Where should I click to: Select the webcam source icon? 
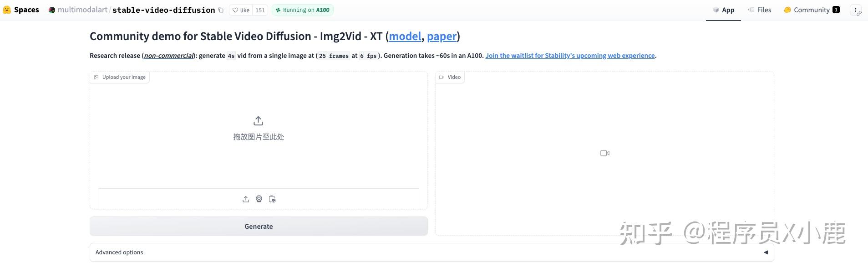tap(259, 199)
